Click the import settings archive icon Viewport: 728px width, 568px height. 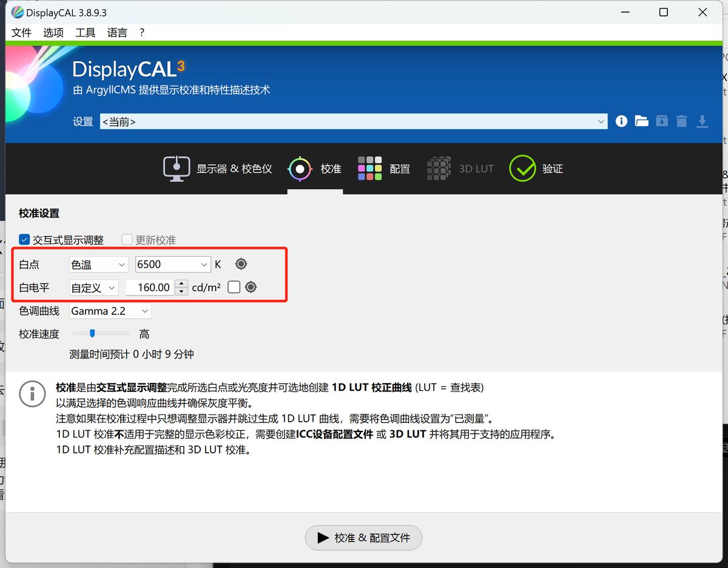[661, 121]
